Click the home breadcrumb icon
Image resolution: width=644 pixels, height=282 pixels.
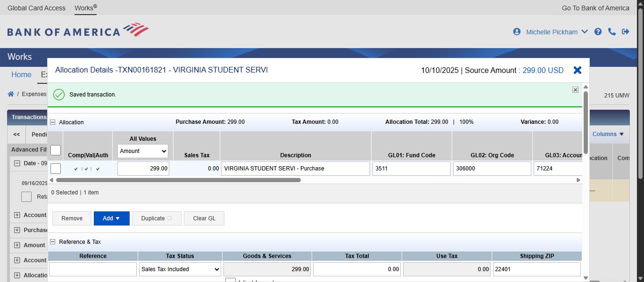pyautogui.click(x=10, y=94)
